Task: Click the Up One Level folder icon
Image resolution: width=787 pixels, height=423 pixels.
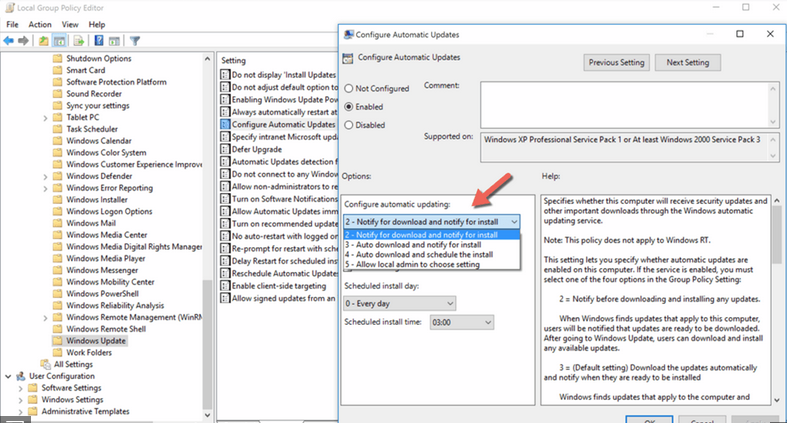Action: coord(44,41)
